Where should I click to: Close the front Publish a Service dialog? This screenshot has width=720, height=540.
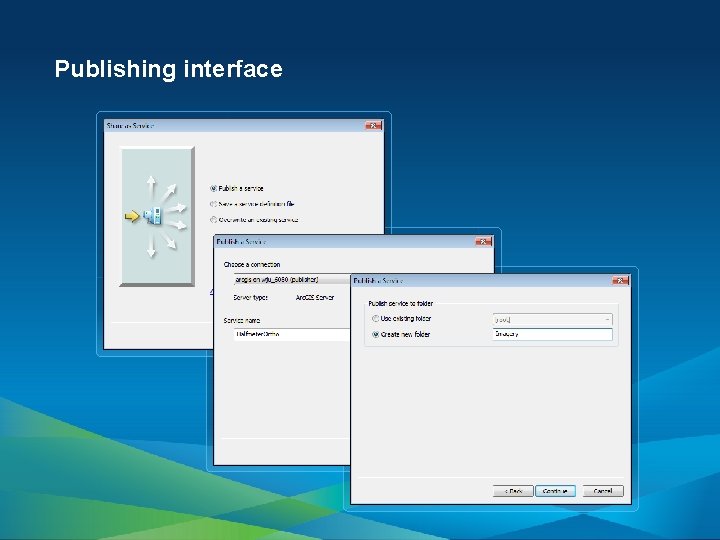[620, 280]
